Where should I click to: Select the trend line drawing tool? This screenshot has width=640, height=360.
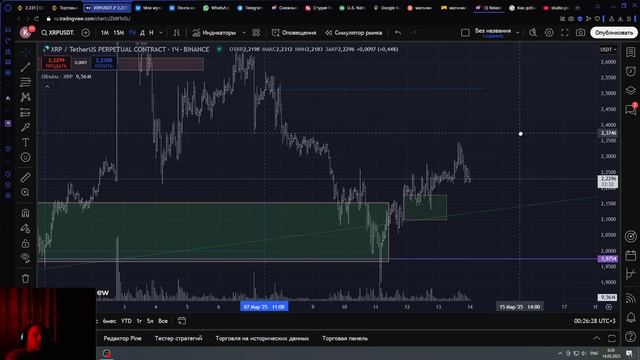[25, 67]
